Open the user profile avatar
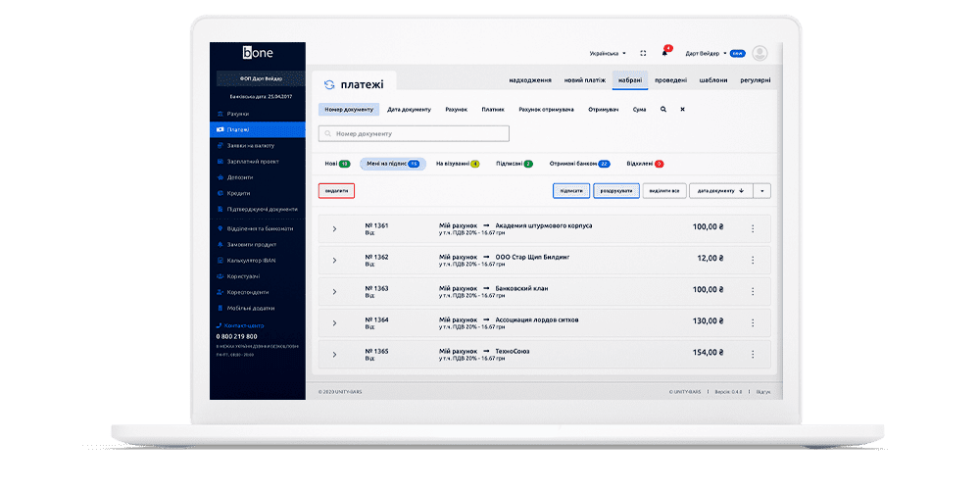 click(760, 53)
